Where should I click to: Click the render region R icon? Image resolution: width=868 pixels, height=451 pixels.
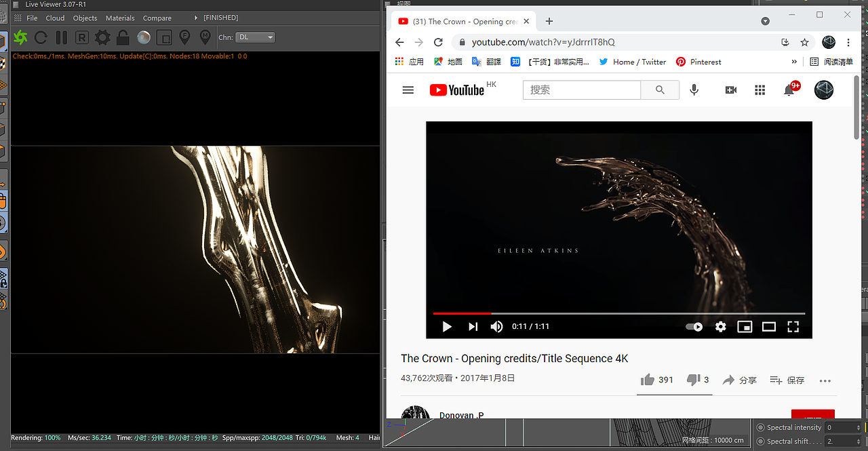click(x=81, y=37)
